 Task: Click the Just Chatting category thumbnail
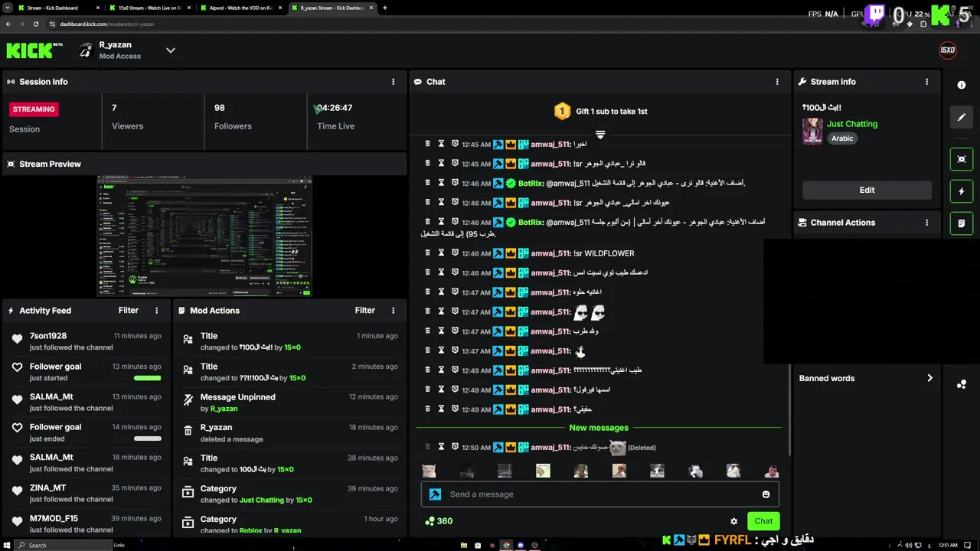pyautogui.click(x=812, y=131)
